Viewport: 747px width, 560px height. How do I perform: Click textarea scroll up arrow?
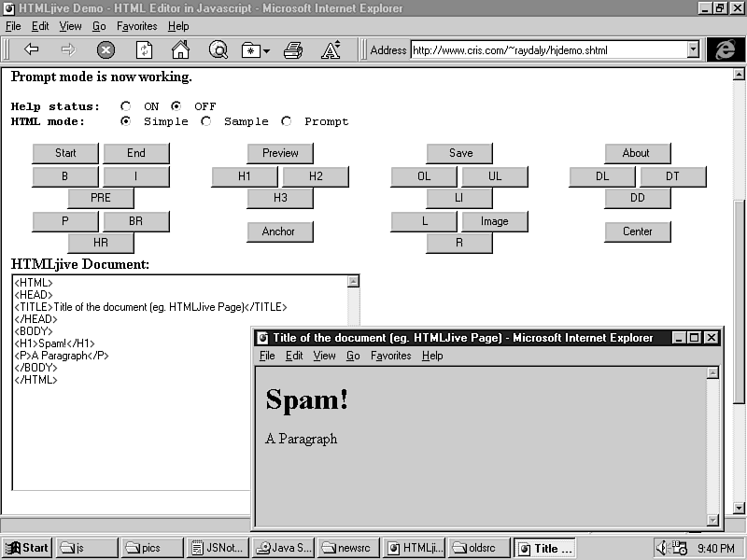click(353, 282)
